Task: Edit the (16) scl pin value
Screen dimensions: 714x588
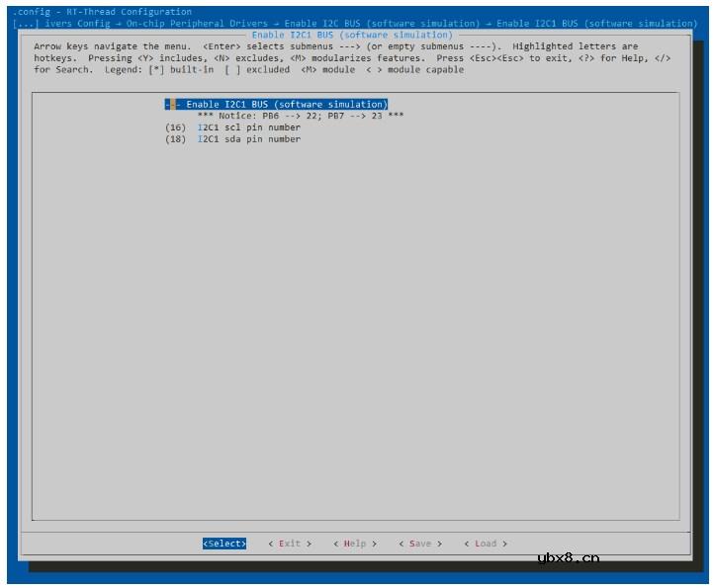Action: 175,127
